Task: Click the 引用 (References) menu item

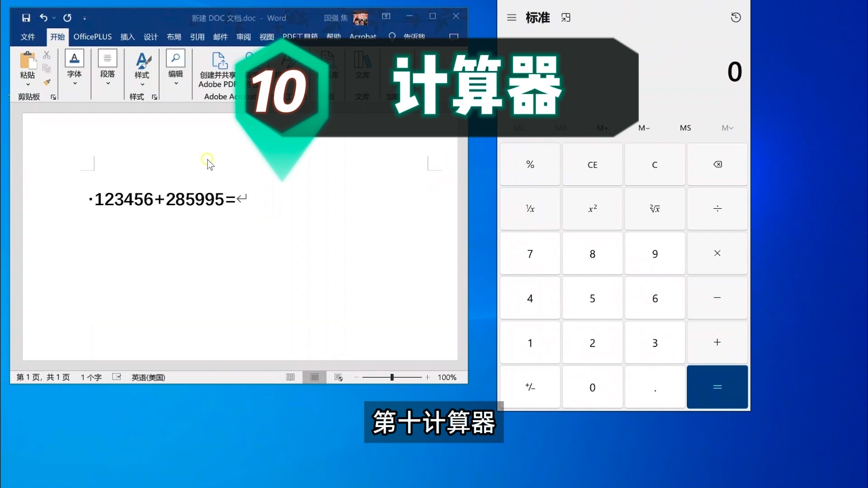Action: [x=197, y=36]
